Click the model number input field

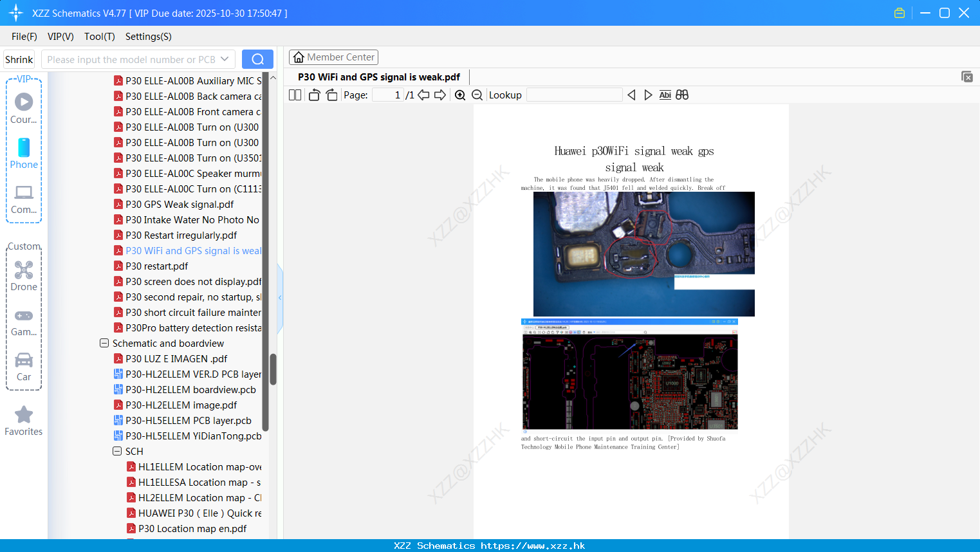[131, 59]
